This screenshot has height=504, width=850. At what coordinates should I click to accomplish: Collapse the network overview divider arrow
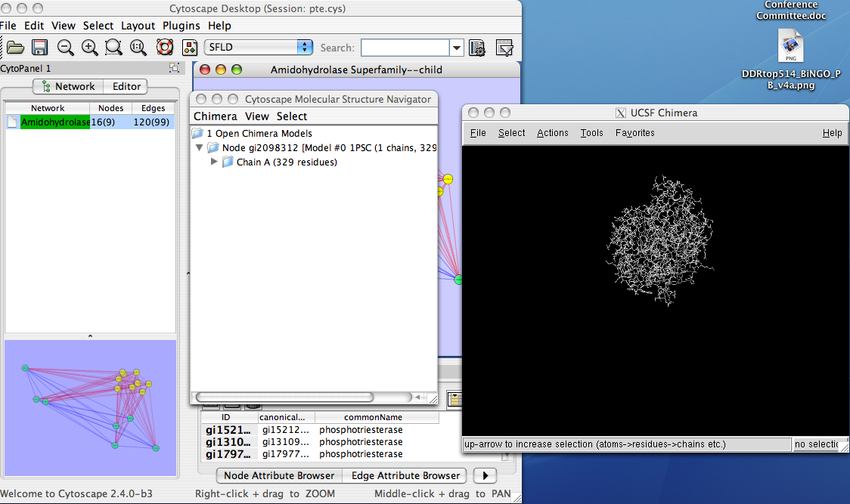point(90,336)
